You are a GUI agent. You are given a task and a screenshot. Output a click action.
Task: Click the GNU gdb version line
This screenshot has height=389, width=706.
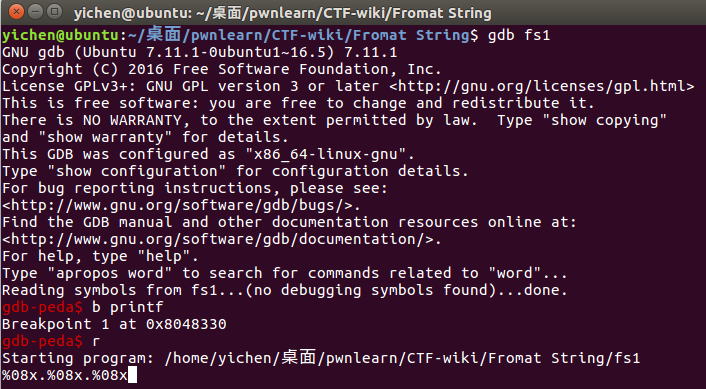click(199, 53)
